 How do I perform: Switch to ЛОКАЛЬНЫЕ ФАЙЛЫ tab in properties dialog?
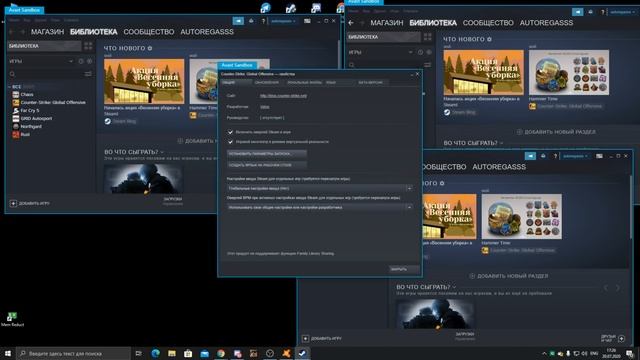[304, 82]
